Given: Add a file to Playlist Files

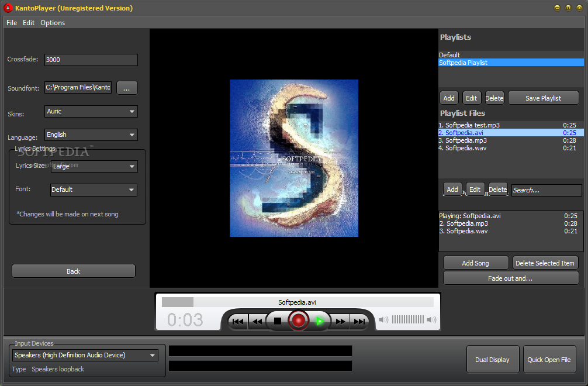Looking at the screenshot, I should click(x=452, y=189).
